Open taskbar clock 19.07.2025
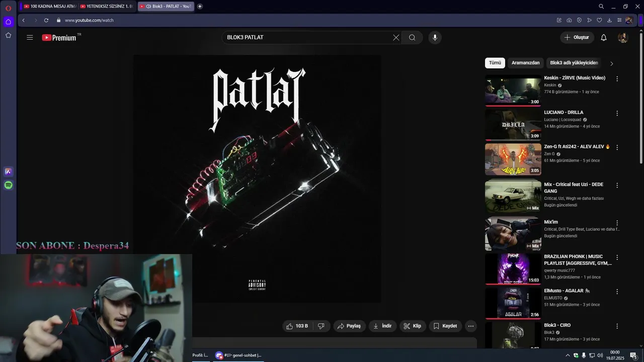This screenshot has height=362, width=644. (x=615, y=355)
